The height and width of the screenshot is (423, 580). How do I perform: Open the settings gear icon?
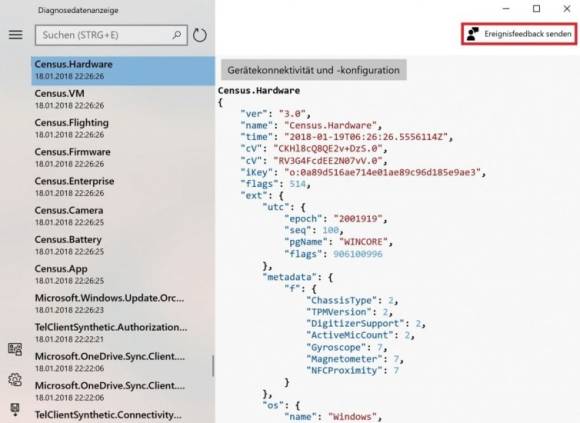coord(15,380)
